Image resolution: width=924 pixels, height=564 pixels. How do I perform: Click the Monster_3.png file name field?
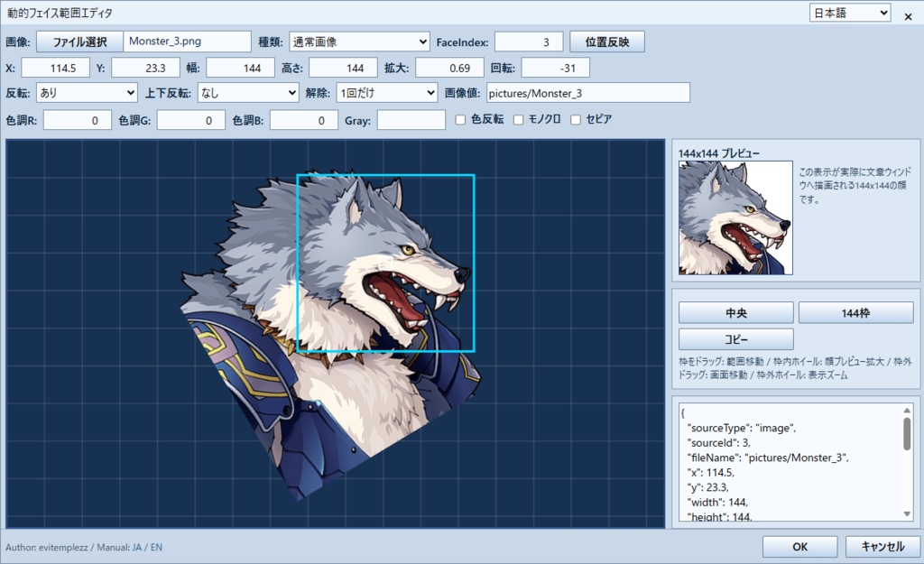click(187, 42)
